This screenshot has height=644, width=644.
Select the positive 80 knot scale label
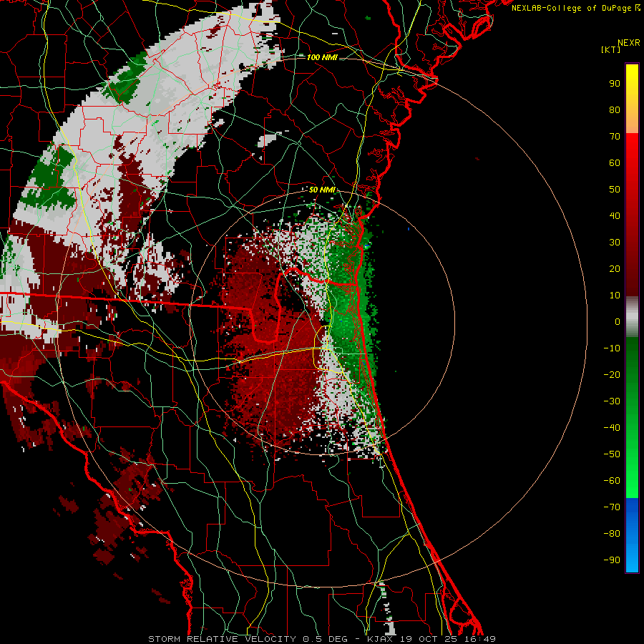pos(615,109)
